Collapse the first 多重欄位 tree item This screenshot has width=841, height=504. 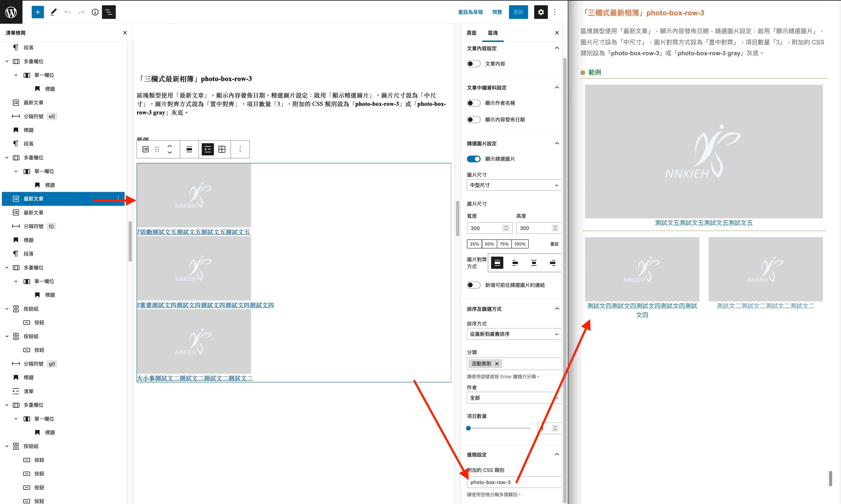pyautogui.click(x=7, y=61)
